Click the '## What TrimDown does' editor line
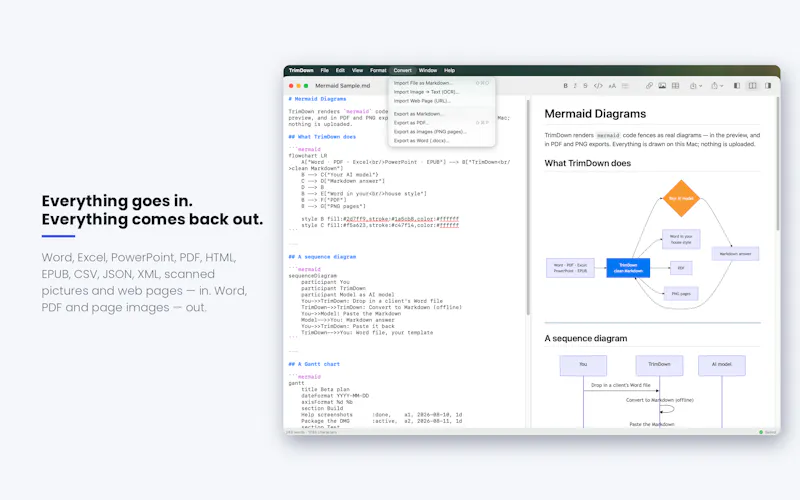 [x=322, y=137]
